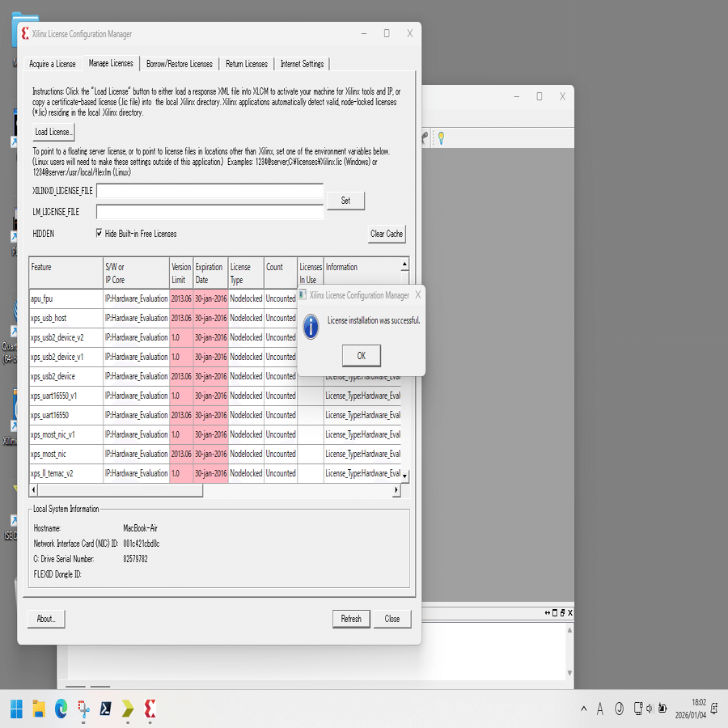
Task: Click the LM_LICENSE_FILE input field
Action: pos(210,212)
